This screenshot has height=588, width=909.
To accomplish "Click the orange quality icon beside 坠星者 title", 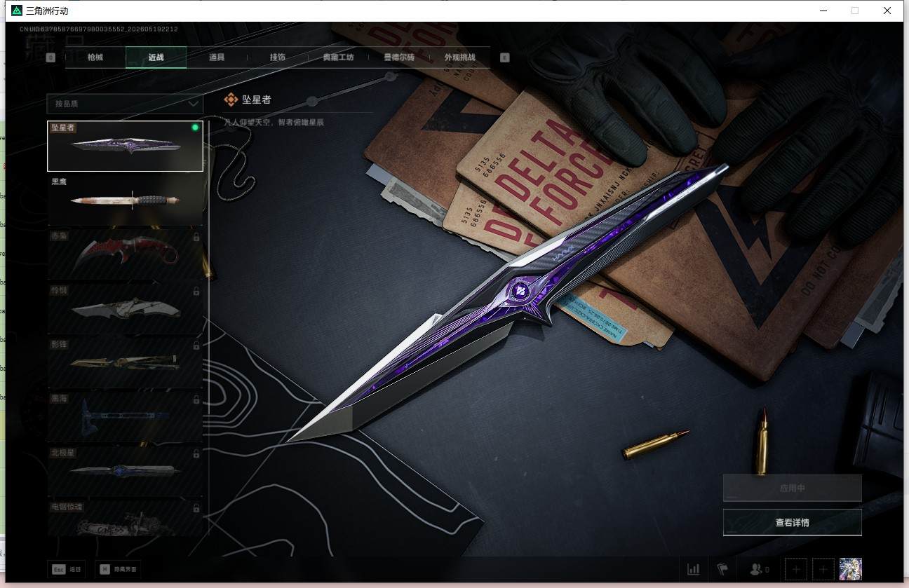I will pos(231,100).
